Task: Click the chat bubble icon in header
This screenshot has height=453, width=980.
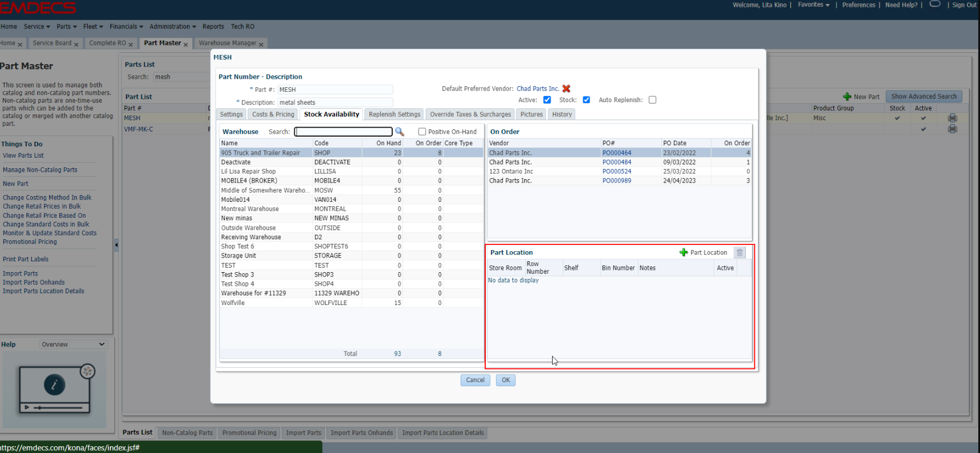Action: click(935, 4)
